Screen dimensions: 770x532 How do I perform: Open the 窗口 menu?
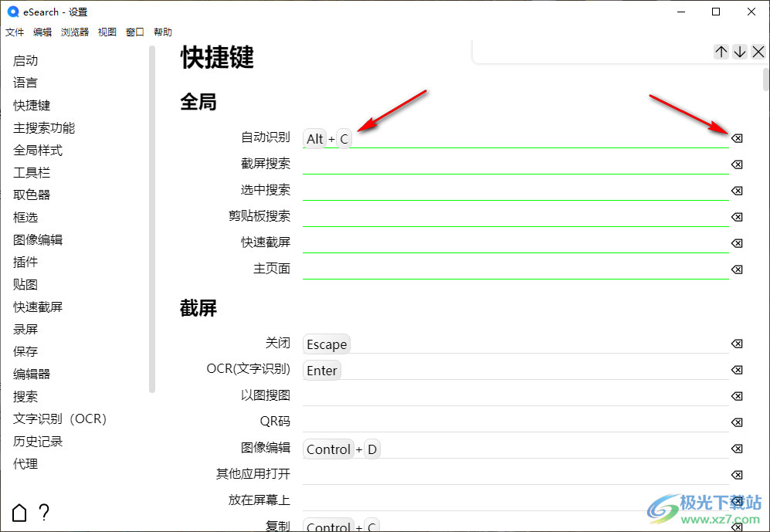[x=135, y=32]
